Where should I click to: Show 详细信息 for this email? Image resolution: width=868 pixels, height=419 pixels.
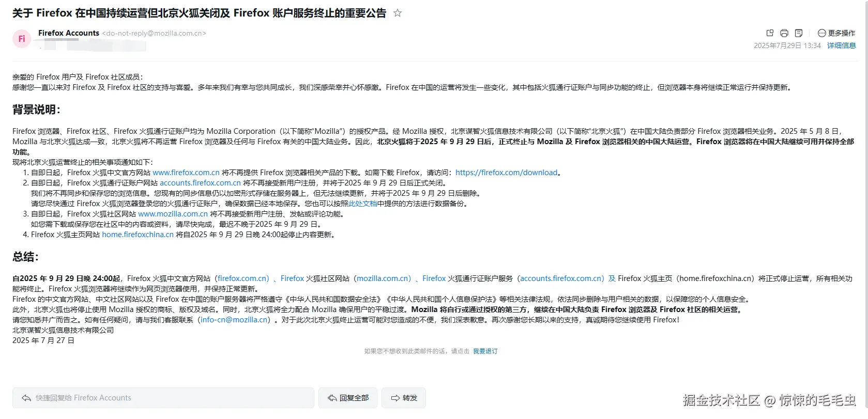842,45
